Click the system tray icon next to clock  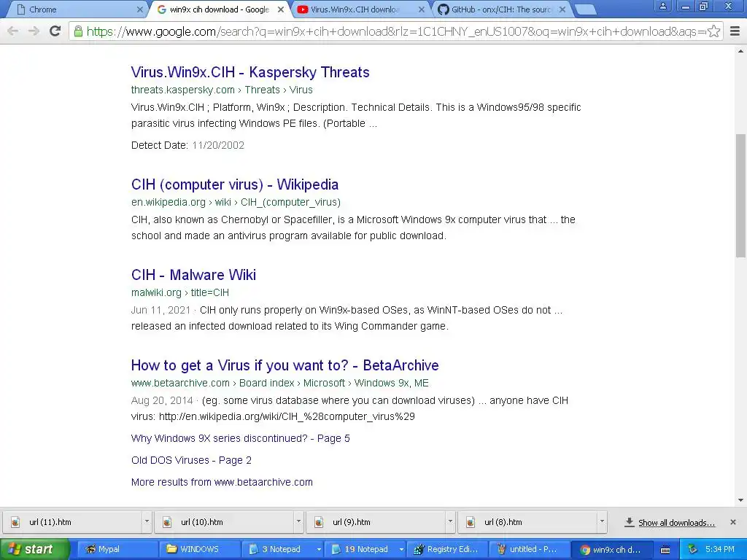pyautogui.click(x=692, y=549)
